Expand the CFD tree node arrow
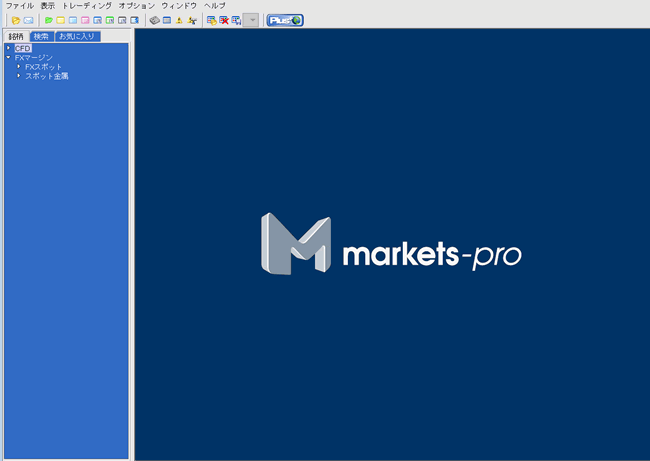 click(8, 48)
